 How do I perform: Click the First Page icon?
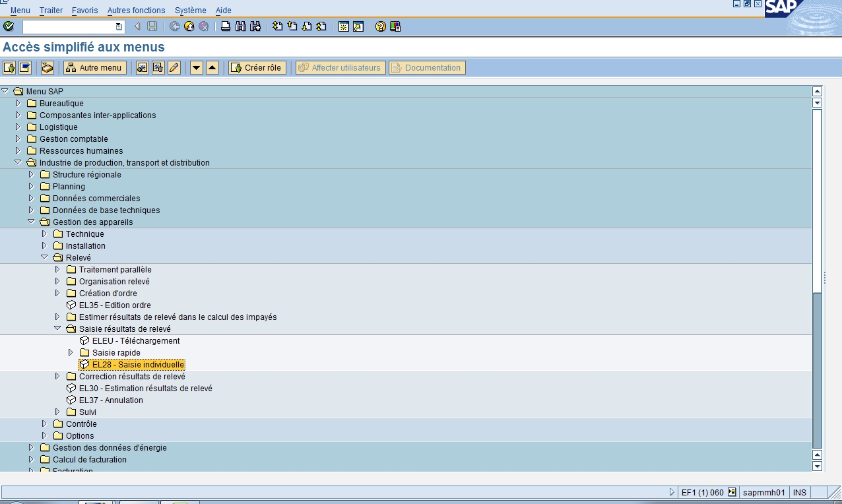point(278,26)
